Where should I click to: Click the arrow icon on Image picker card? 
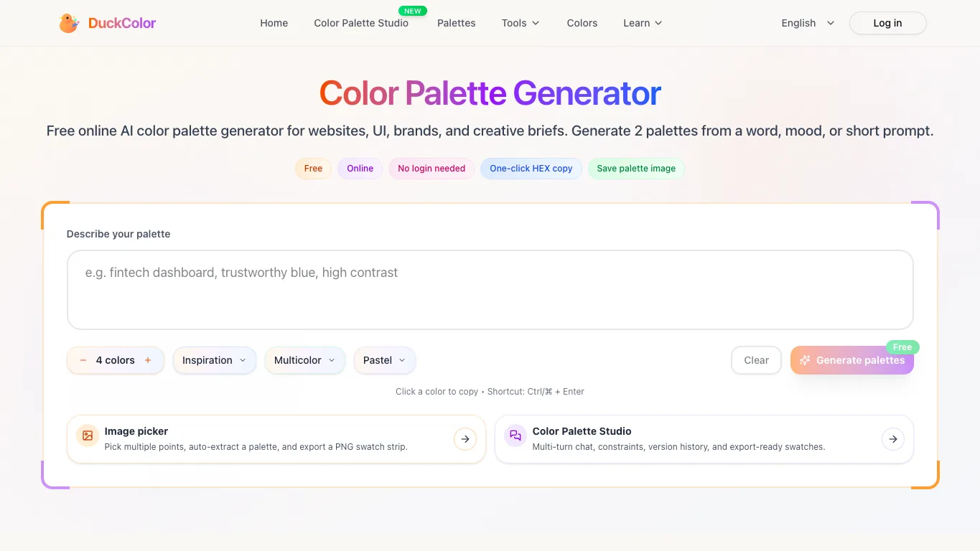[465, 439]
